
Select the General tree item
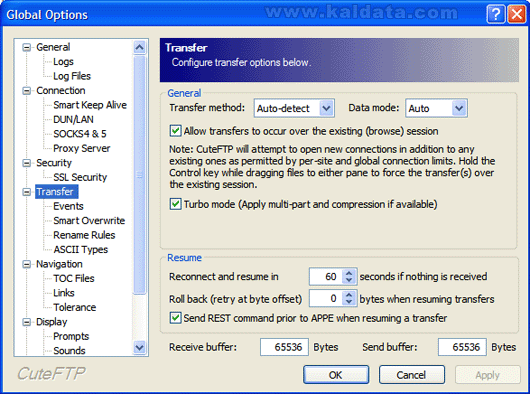click(x=53, y=47)
